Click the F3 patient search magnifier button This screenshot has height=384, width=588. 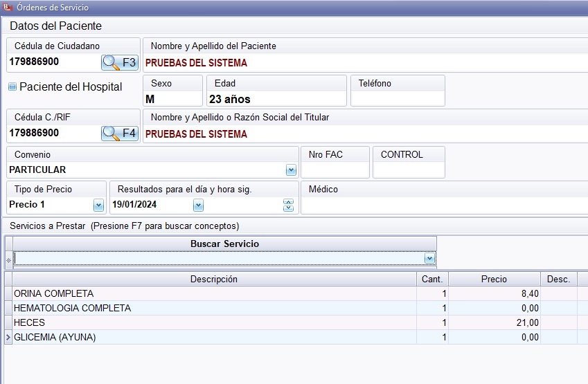(x=120, y=62)
